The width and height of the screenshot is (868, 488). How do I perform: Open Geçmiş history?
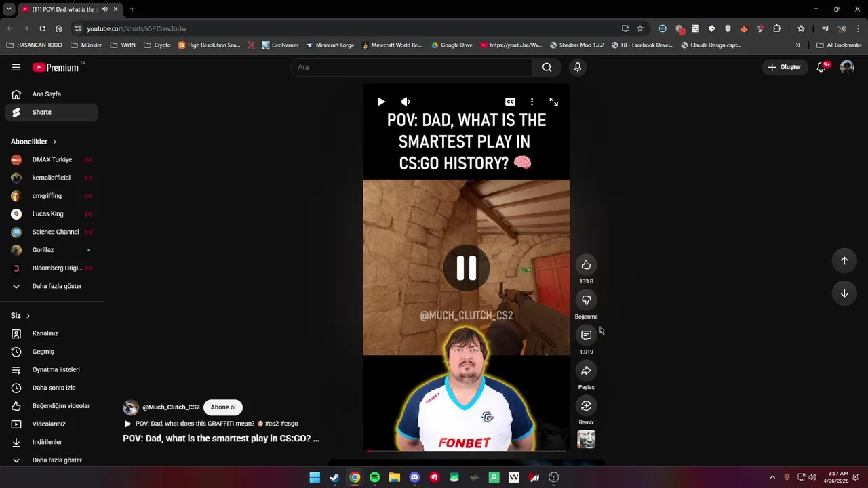pos(52,352)
